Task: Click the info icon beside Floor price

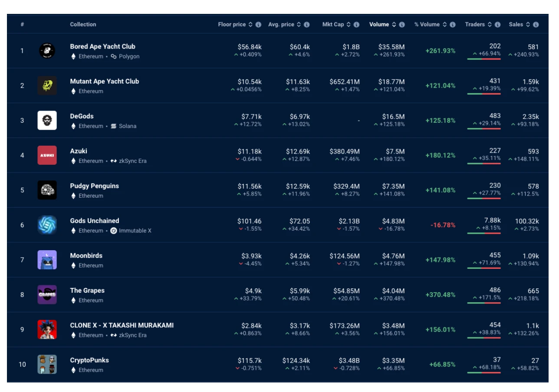Action: coord(258,25)
